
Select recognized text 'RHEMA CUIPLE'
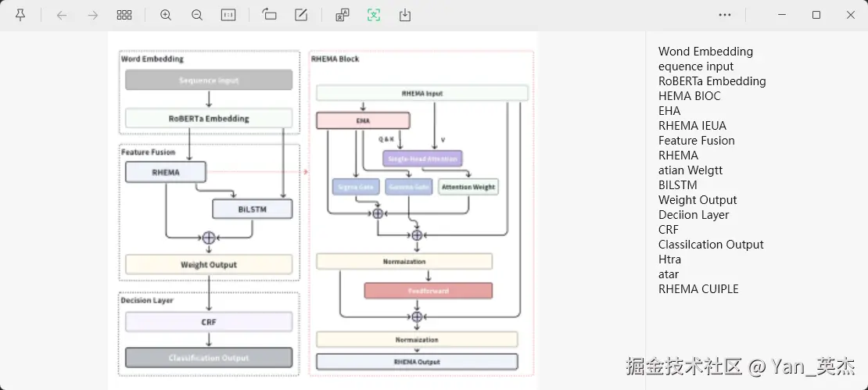coord(698,288)
